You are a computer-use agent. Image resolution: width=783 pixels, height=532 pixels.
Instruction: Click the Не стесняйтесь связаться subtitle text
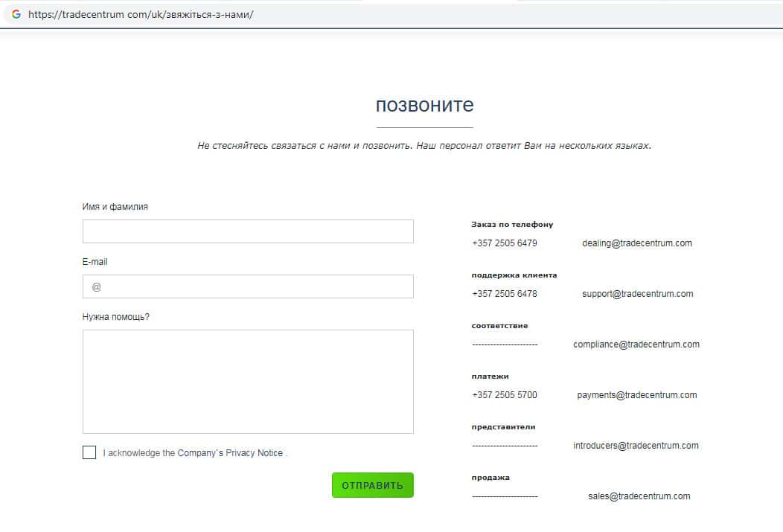(x=424, y=146)
